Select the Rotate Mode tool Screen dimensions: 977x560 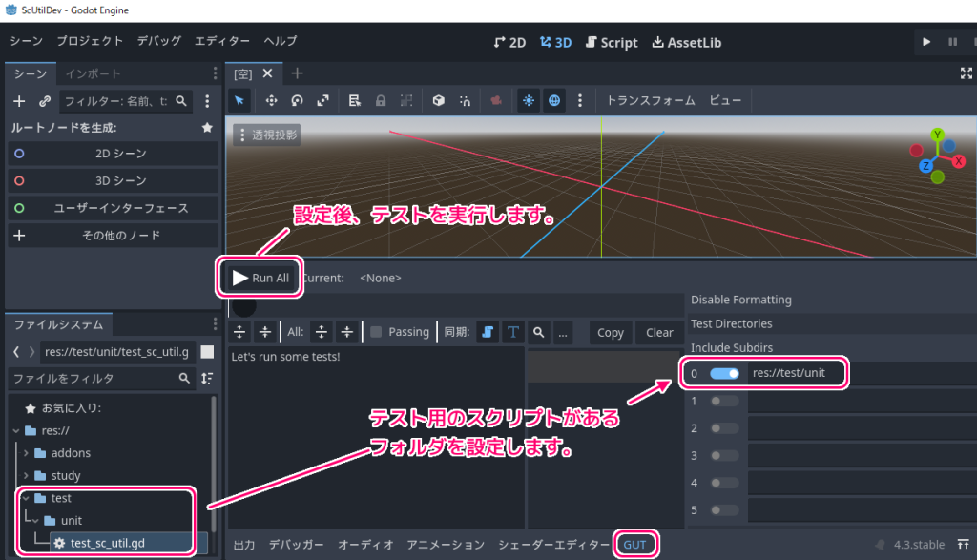pos(298,100)
